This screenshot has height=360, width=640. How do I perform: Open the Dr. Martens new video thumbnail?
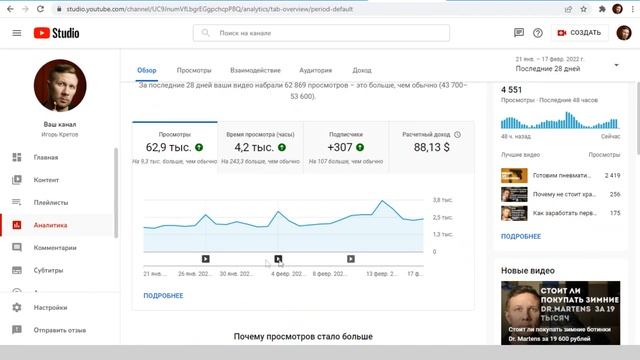pos(560,313)
